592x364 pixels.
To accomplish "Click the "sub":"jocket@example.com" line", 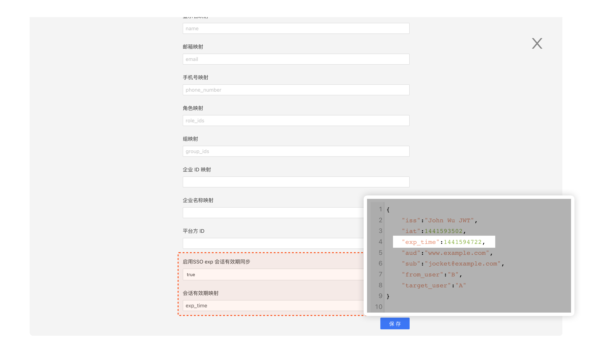I will click(x=453, y=264).
